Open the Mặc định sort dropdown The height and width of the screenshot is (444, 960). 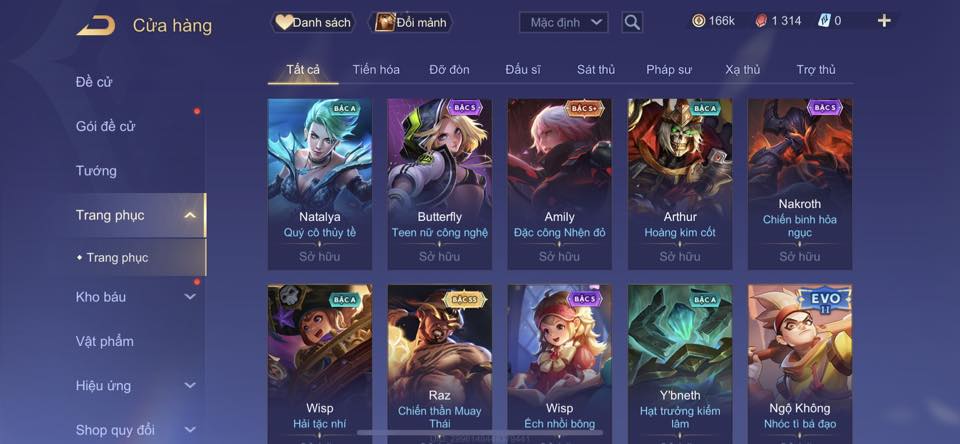[563, 23]
